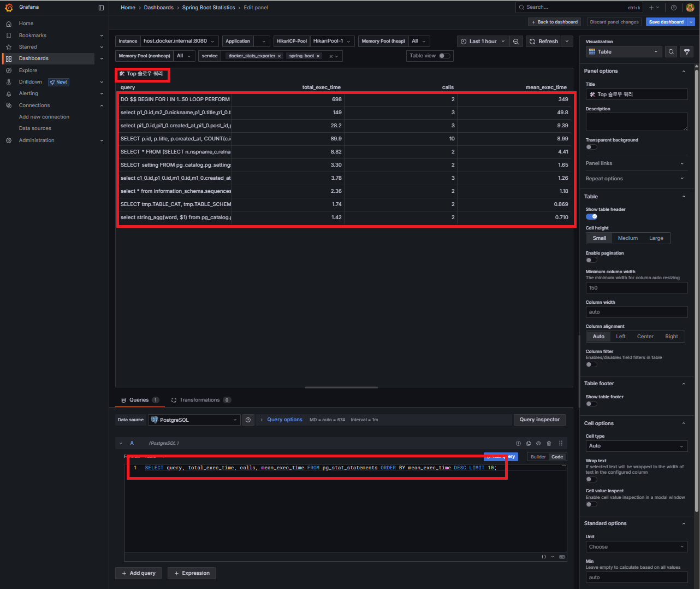This screenshot has height=589, width=700.
Task: Dock or undock the sidebar menu icon
Action: [x=101, y=8]
